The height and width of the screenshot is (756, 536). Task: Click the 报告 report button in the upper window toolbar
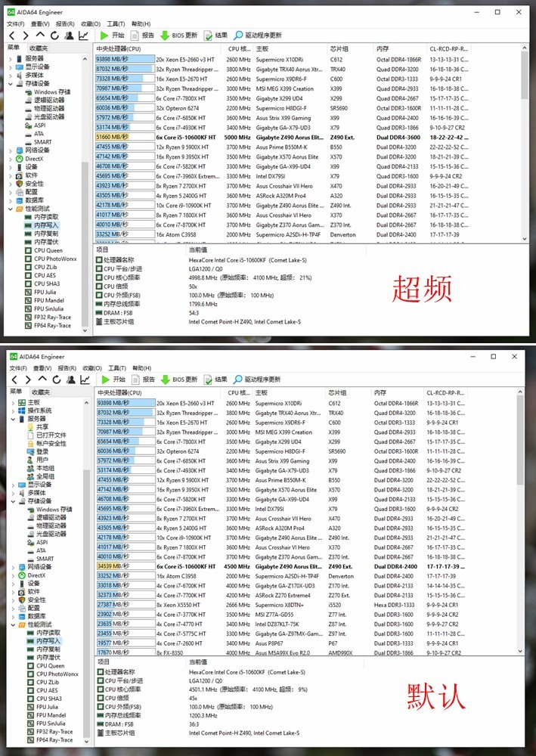pos(143,36)
